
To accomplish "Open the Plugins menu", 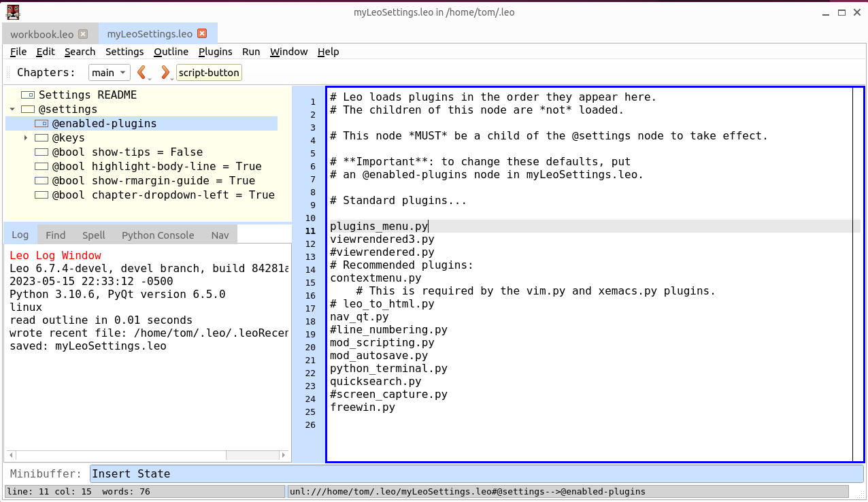I will pyautogui.click(x=215, y=51).
